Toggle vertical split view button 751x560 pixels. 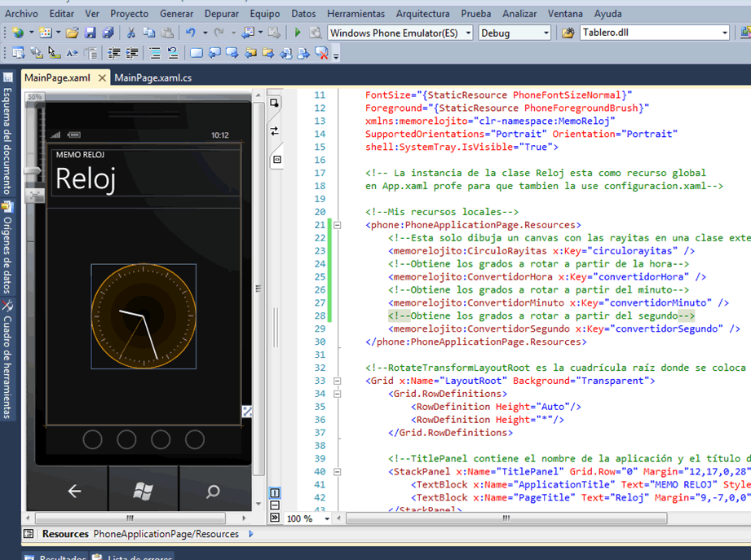275,493
